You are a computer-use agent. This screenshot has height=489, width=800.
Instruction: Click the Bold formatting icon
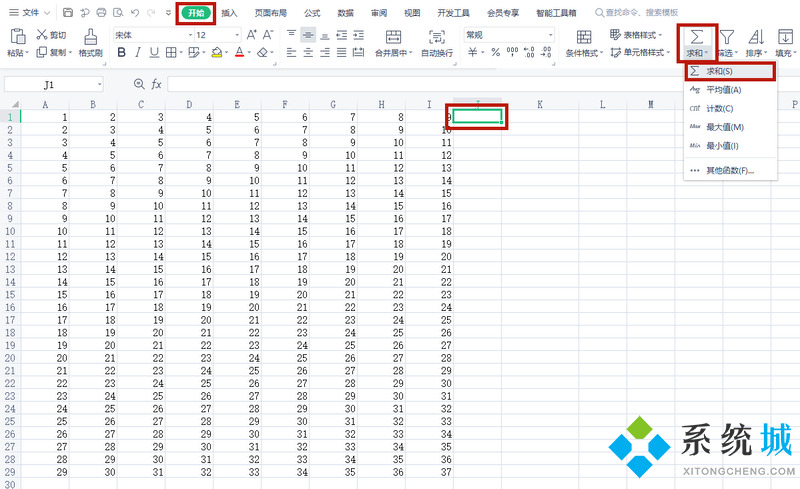click(x=122, y=53)
